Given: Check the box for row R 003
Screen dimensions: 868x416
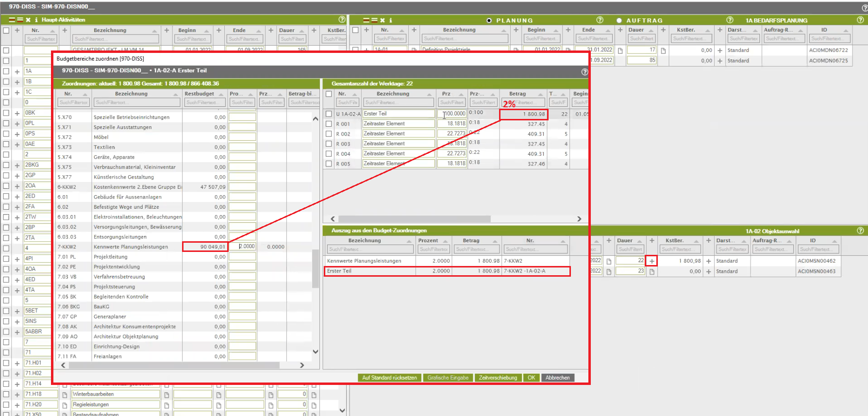Looking at the screenshot, I should tap(329, 144).
